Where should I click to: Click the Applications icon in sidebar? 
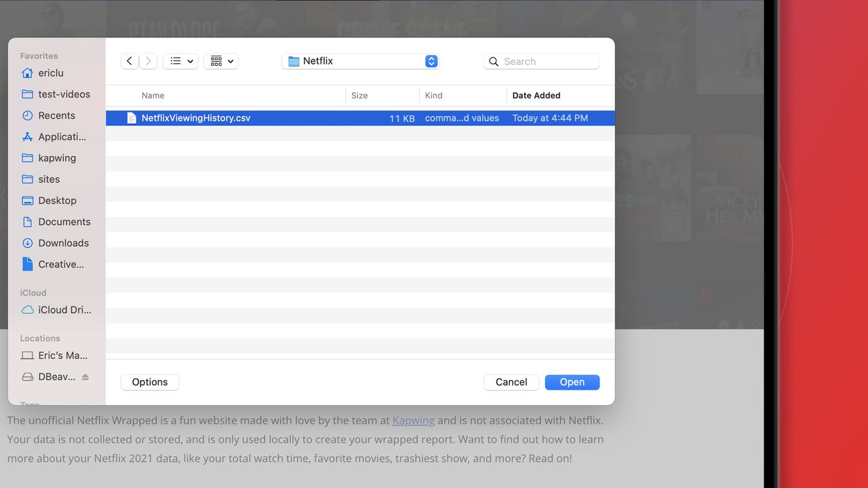27,137
